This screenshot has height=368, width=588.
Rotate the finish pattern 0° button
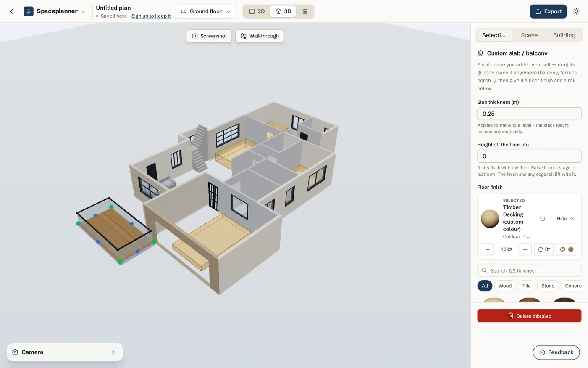(x=544, y=249)
